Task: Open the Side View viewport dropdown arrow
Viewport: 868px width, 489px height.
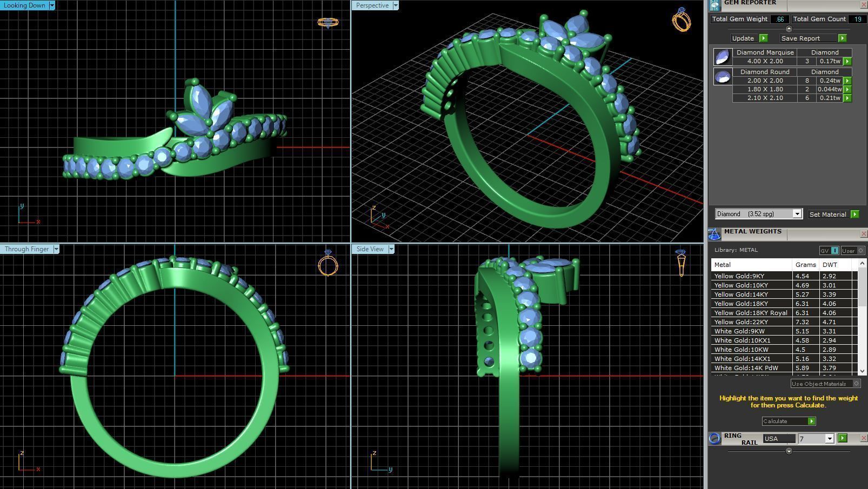Action: pyautogui.click(x=391, y=249)
